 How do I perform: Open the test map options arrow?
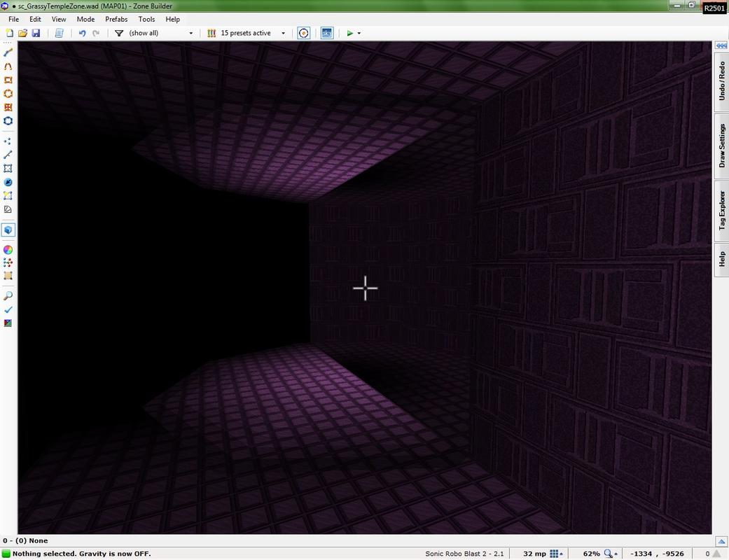pos(359,33)
